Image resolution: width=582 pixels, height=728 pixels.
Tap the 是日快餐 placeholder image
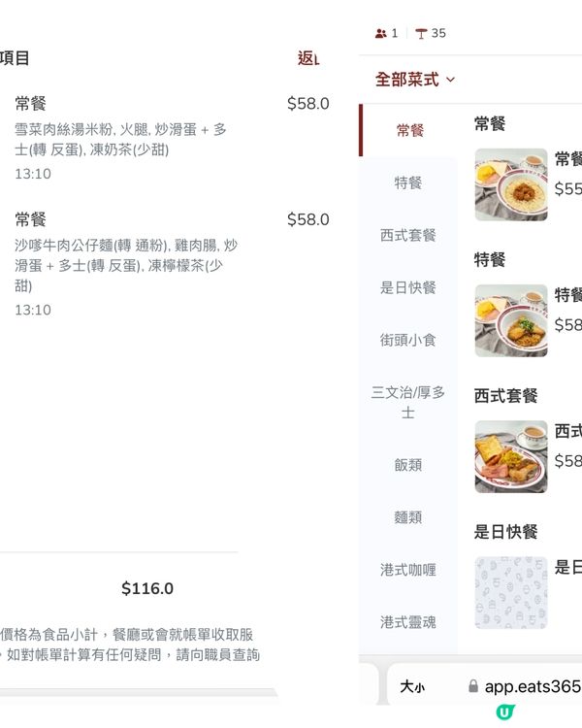[511, 592]
